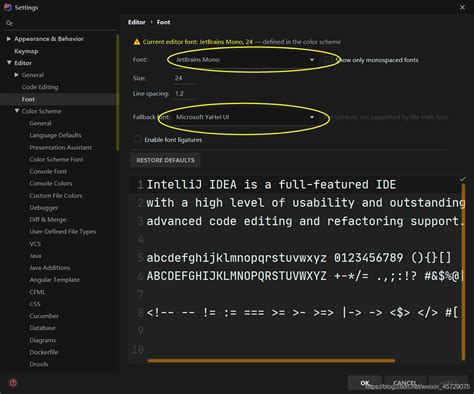474x394 pixels.
Task: Open the Fallback font dropdown
Action: (245, 117)
